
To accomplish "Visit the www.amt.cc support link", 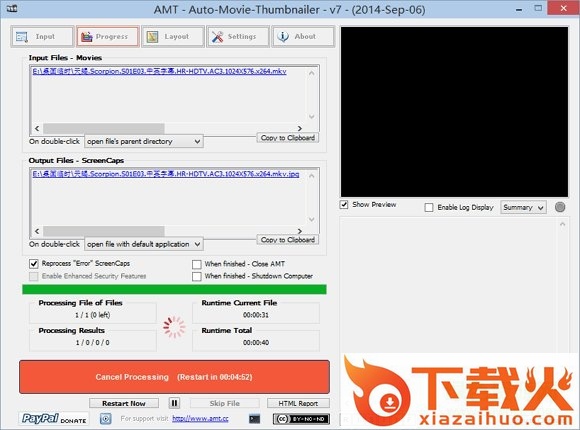I will pos(200,419).
